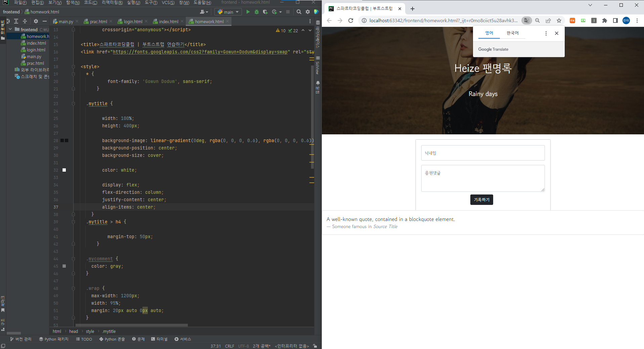This screenshot has width=644, height=349.
Task: Open Search Everywhere magnifier in PyCharm
Action: point(299,12)
